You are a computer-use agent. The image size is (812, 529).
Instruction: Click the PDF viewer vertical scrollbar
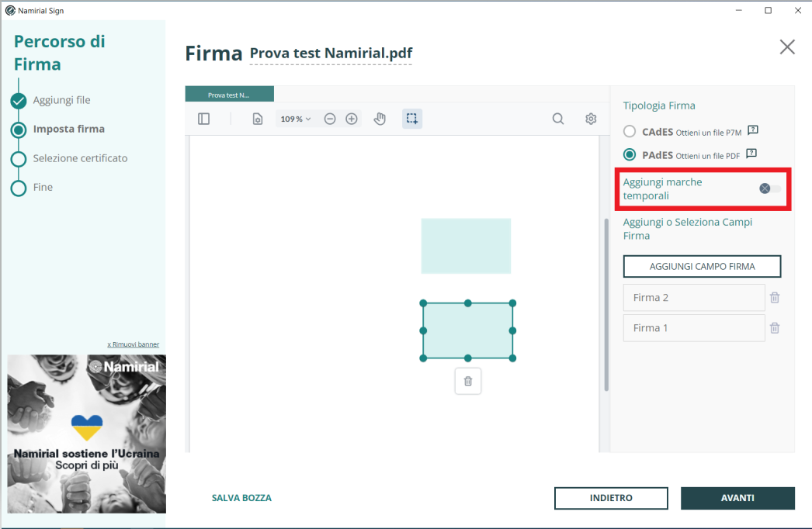tap(606, 306)
